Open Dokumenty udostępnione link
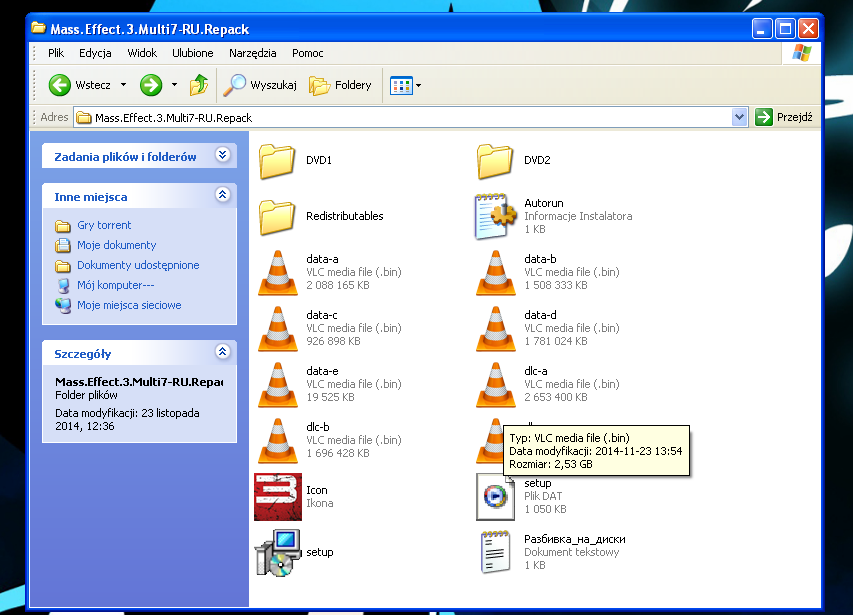853x615 pixels. point(138,265)
